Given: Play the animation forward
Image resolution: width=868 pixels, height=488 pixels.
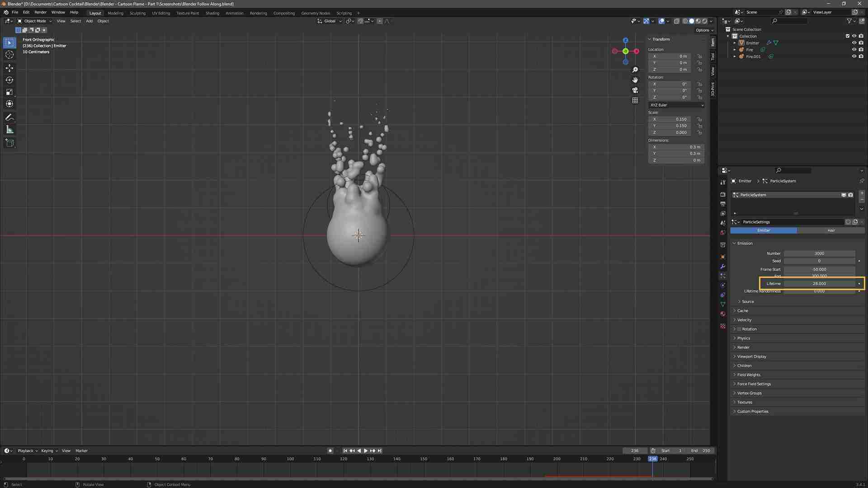Looking at the screenshot, I should pos(365,451).
